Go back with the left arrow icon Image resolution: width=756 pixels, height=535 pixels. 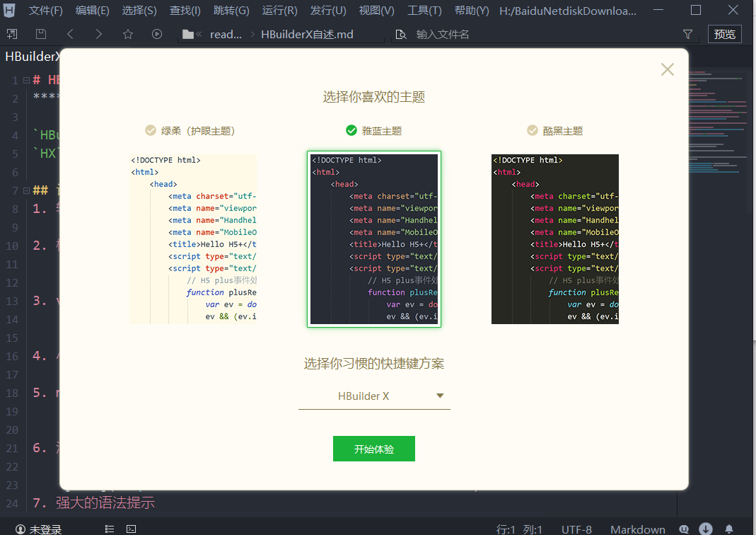tap(71, 34)
